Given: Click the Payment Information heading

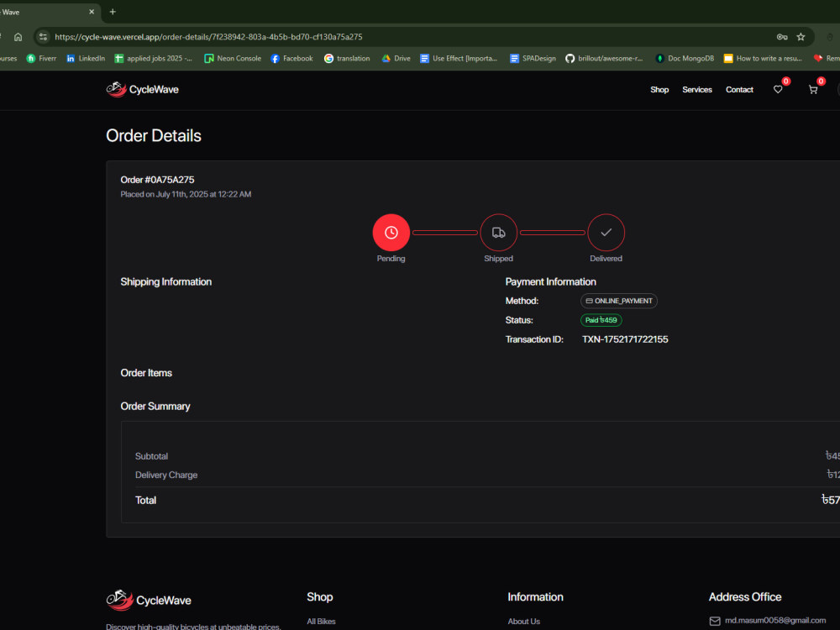Looking at the screenshot, I should (551, 281).
